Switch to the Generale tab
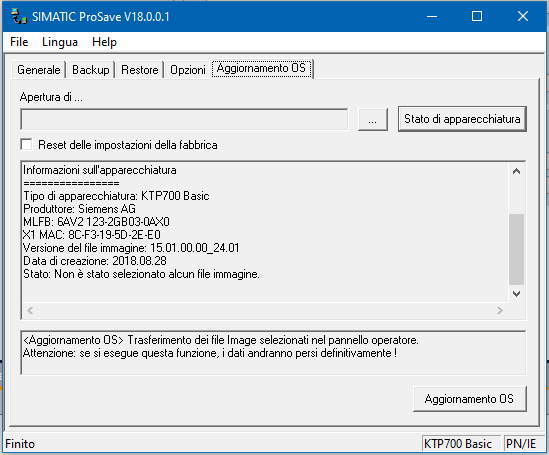Screen dimensions: 549x455 (x=39, y=70)
